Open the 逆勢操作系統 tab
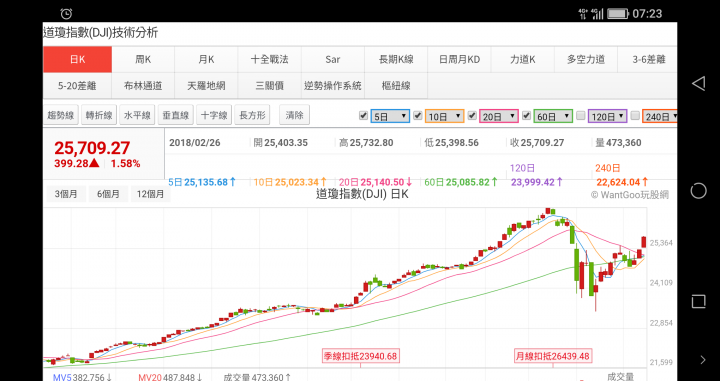This screenshot has height=381, width=720. tap(333, 86)
